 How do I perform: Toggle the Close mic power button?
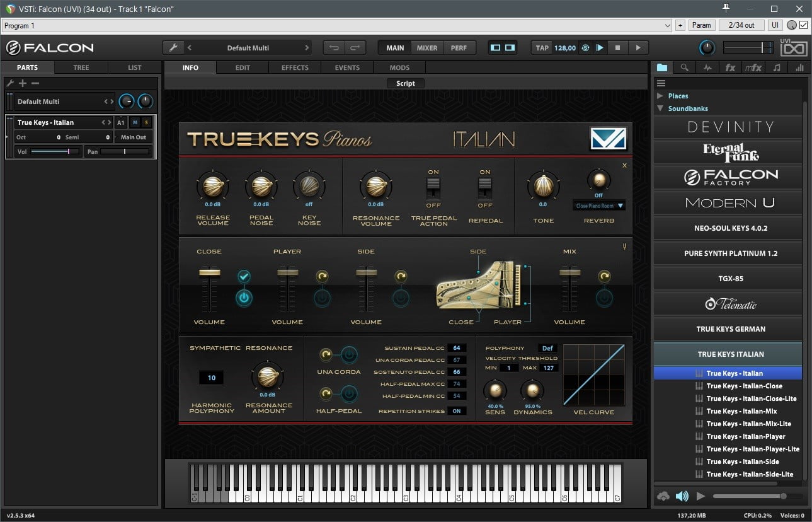tap(244, 298)
